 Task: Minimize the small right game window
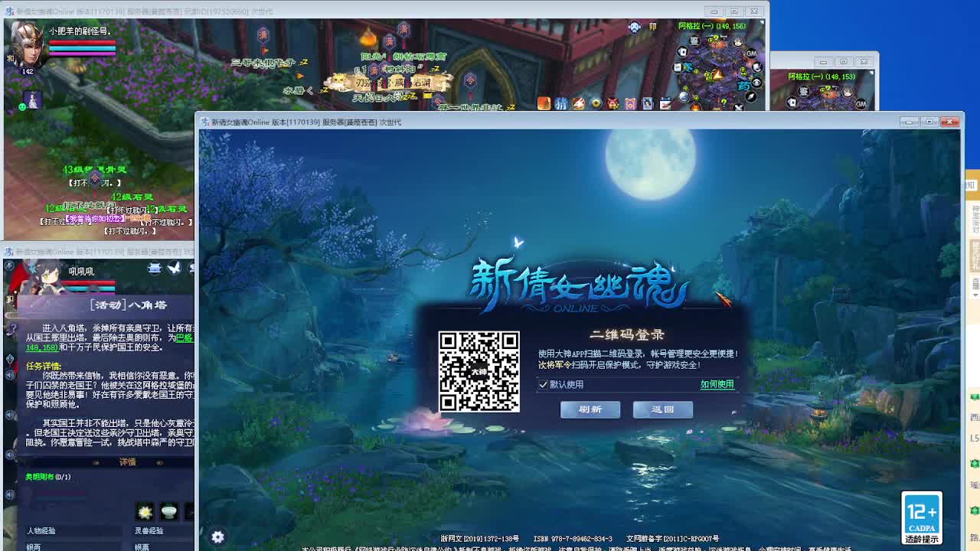tap(824, 63)
